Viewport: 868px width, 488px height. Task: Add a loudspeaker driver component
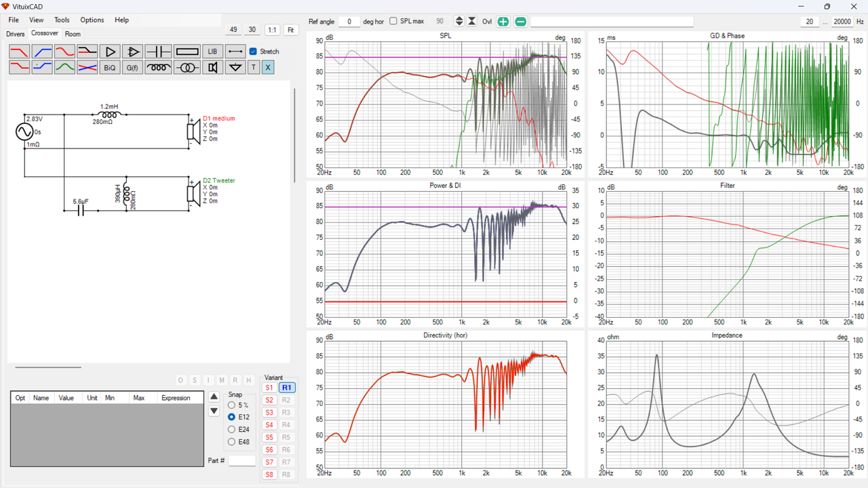213,67
